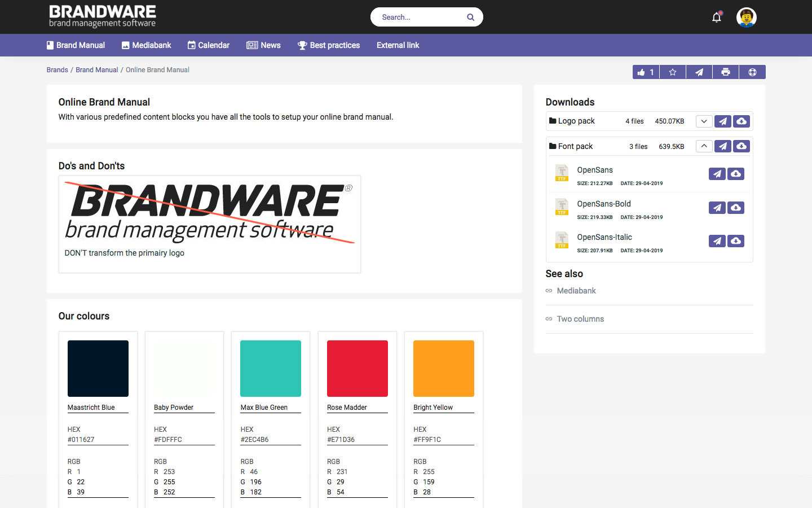Image resolution: width=812 pixels, height=508 pixels.
Task: Go to Brands breadcrumb
Action: point(57,70)
